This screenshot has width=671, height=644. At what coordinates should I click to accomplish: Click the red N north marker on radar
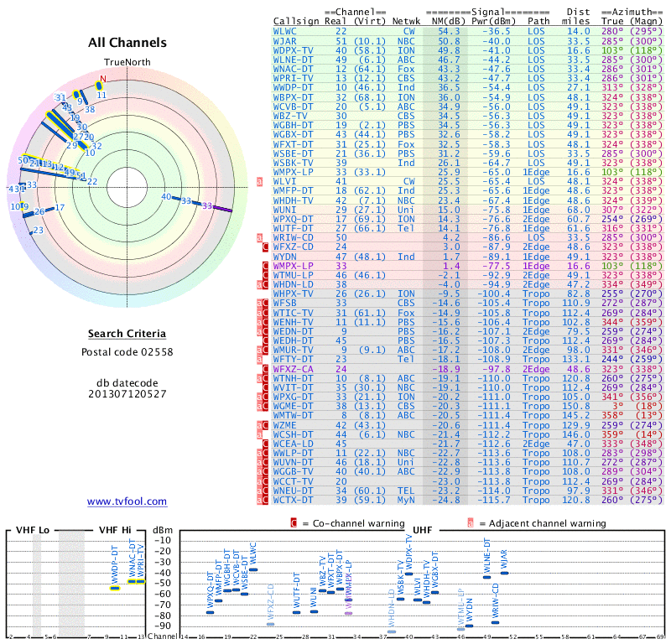tap(102, 80)
